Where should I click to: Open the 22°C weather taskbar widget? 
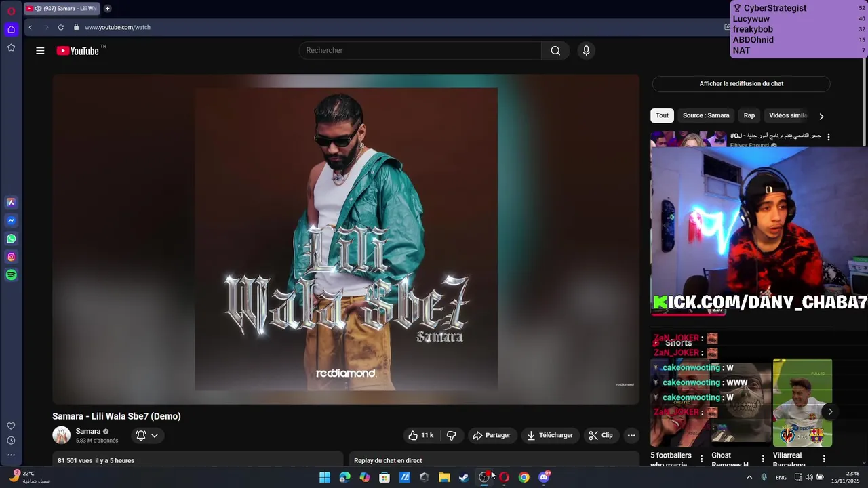(x=31, y=477)
